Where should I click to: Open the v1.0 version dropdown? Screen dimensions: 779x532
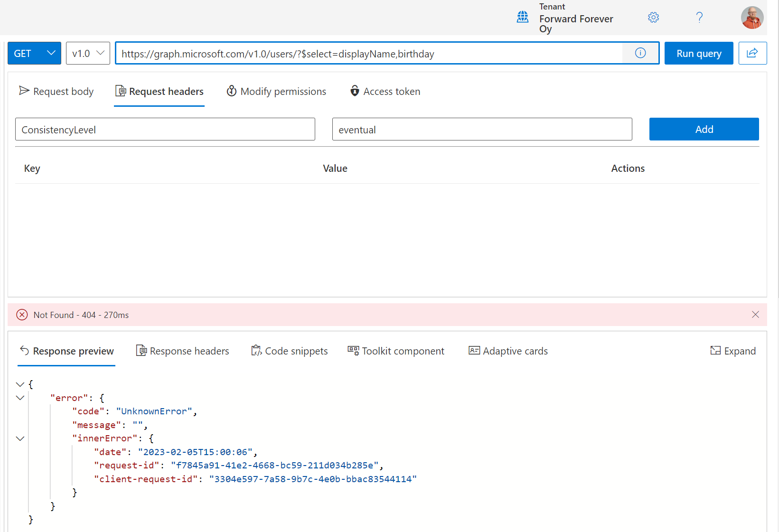tap(88, 53)
